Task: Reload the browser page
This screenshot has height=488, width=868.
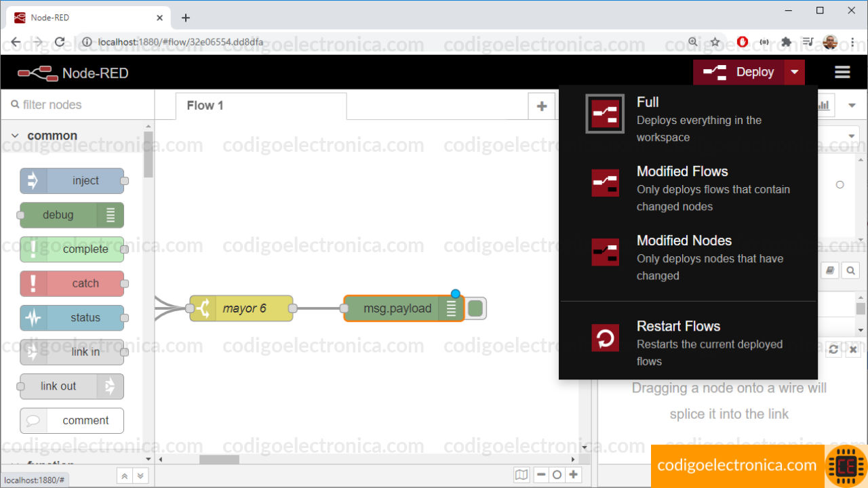Action: 60,42
